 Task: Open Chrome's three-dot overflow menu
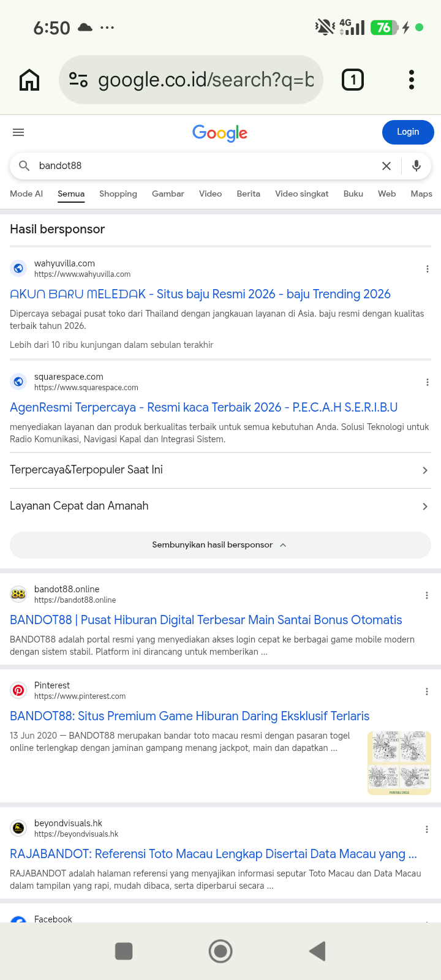click(x=412, y=80)
